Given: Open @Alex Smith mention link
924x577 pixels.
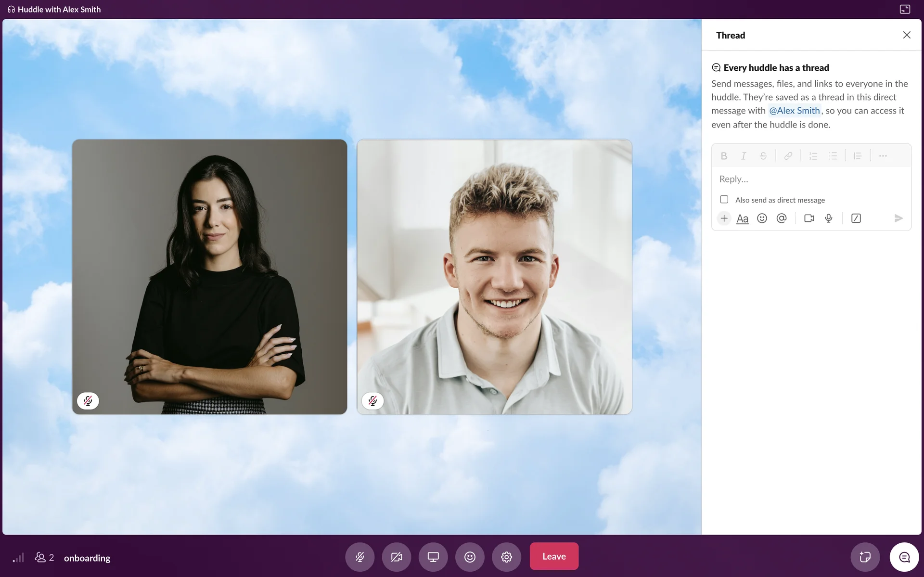Looking at the screenshot, I should click(x=794, y=111).
